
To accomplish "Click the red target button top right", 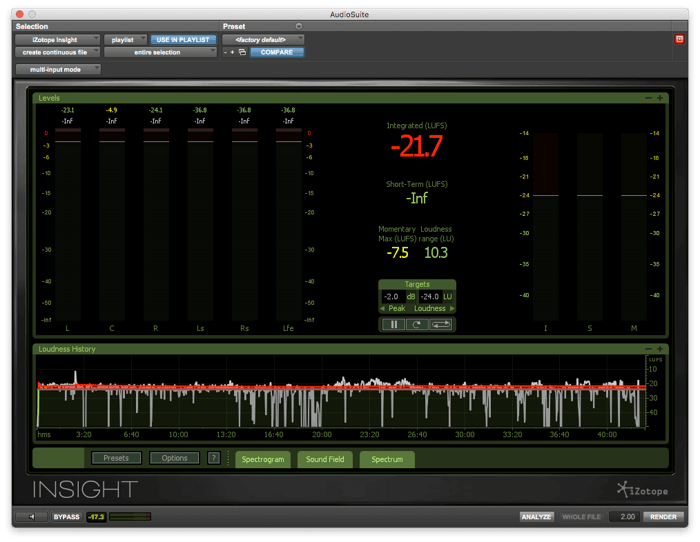I will (679, 39).
